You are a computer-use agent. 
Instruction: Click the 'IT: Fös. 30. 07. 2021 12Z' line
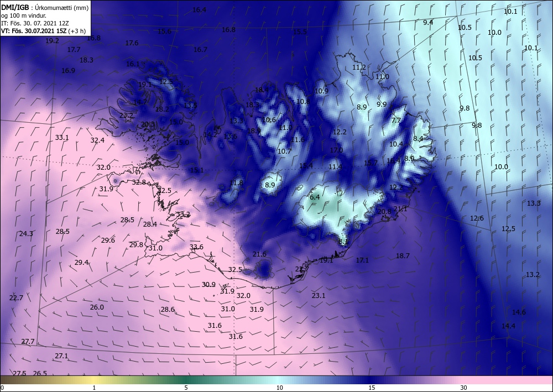(34, 23)
